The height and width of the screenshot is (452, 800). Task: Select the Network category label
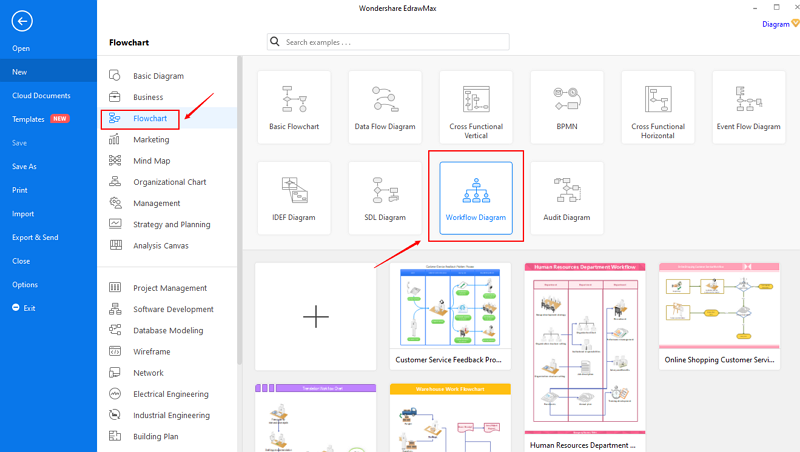coord(148,373)
